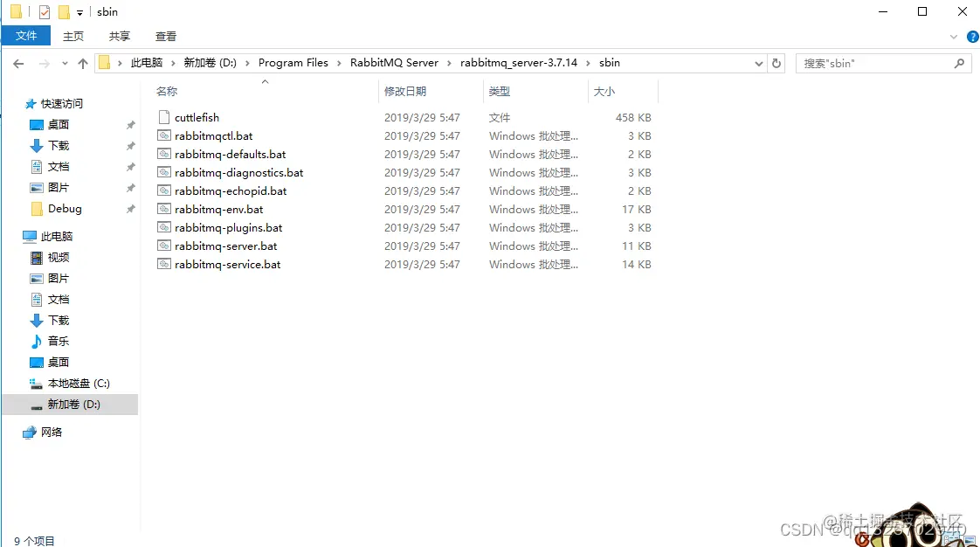
Task: Open the Debug folder in quick access
Action: tap(65, 209)
